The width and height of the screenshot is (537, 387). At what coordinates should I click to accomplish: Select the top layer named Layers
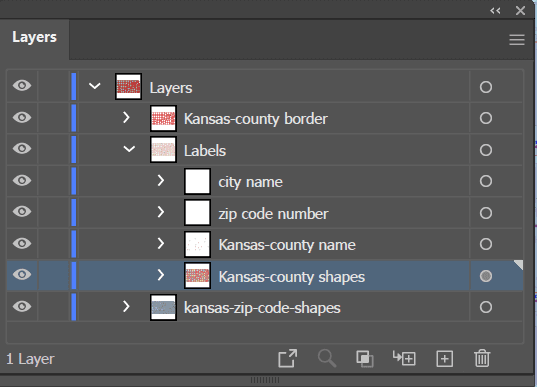[x=171, y=88]
